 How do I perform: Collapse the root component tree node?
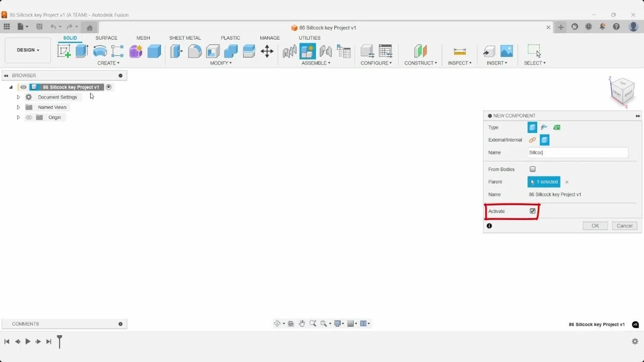11,87
